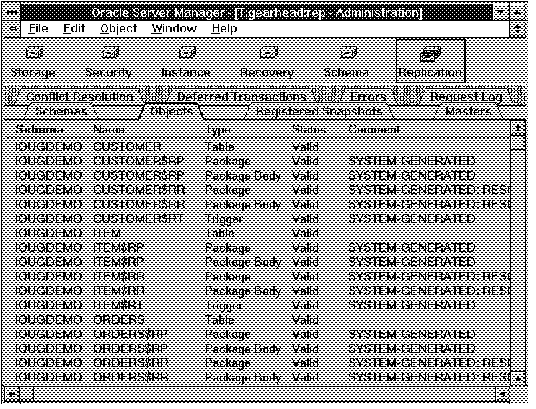Viewport: 536px width, 409px height.
Task: Open the File menu
Action: coord(38,28)
